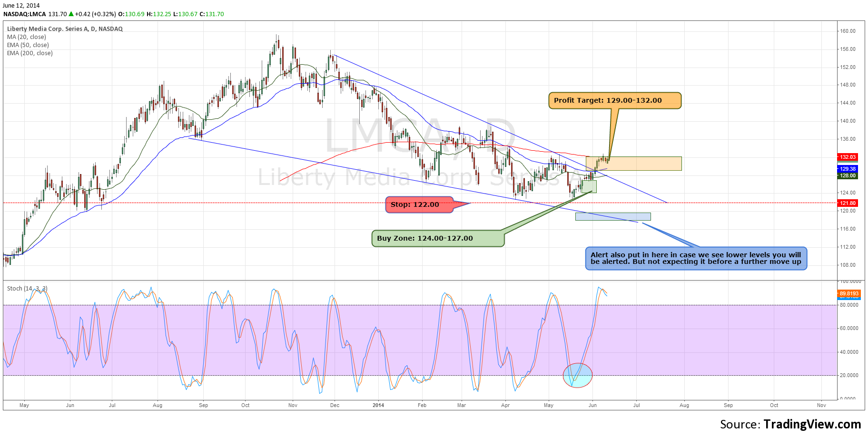
Task: Toggle the EMA (200, close) indicator legend
Action: tap(30, 53)
